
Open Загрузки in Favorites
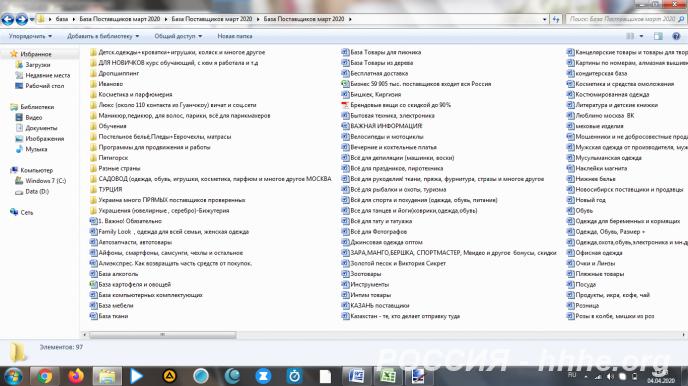pos(38,64)
